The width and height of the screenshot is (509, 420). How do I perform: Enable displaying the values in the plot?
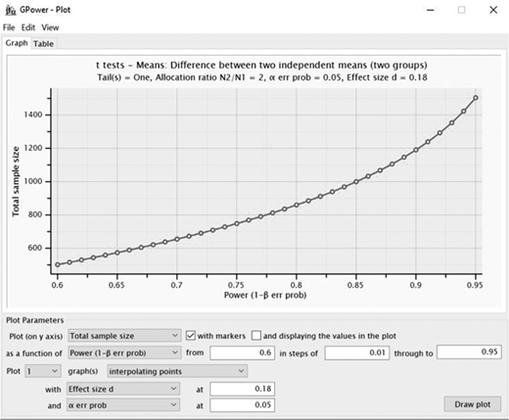(256, 336)
